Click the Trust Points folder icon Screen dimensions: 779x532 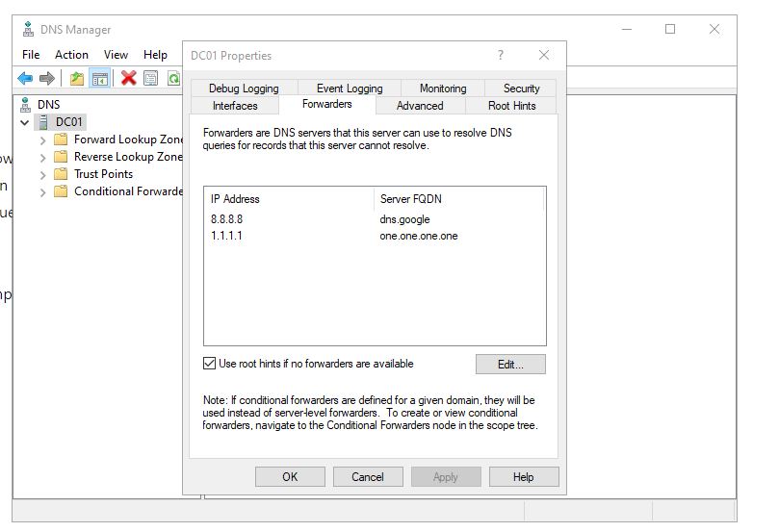coord(61,174)
